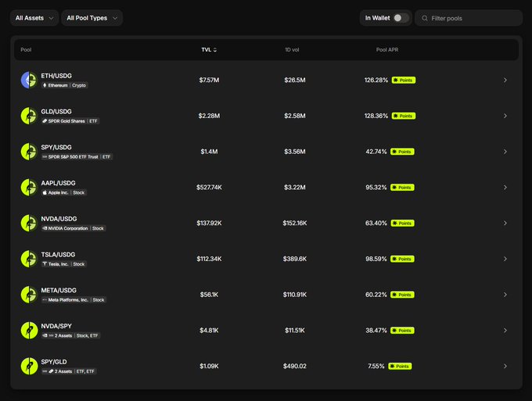Click the Points badge on the SPY/USDG row
The width and height of the screenshot is (532, 401).
click(x=402, y=152)
